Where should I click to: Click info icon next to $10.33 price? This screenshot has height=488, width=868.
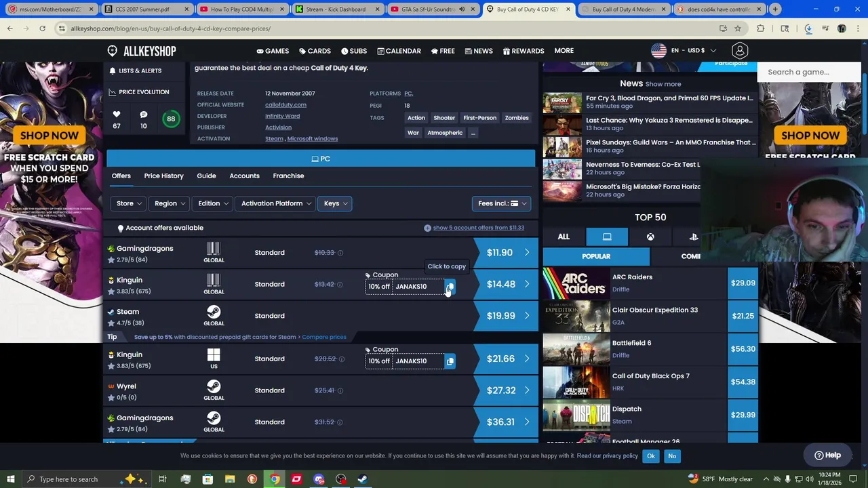tap(340, 253)
